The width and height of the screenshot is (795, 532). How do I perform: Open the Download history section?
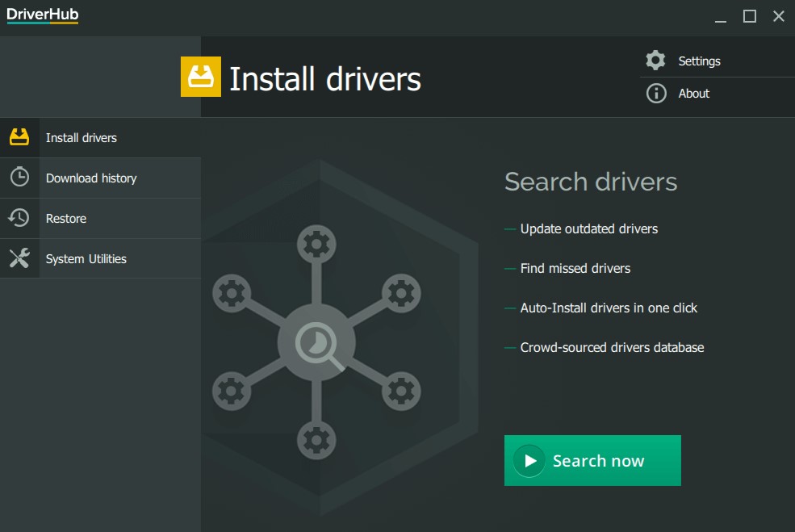click(100, 178)
